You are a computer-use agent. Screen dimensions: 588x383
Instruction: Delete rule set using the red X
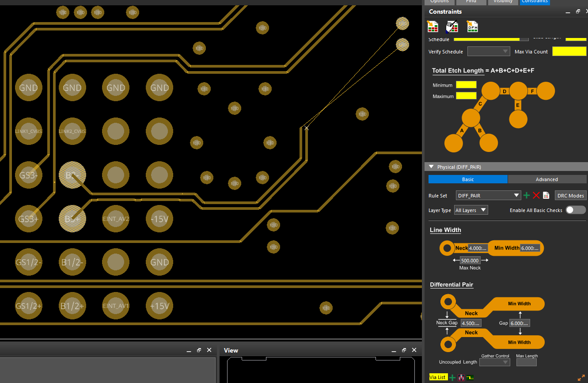[536, 196]
